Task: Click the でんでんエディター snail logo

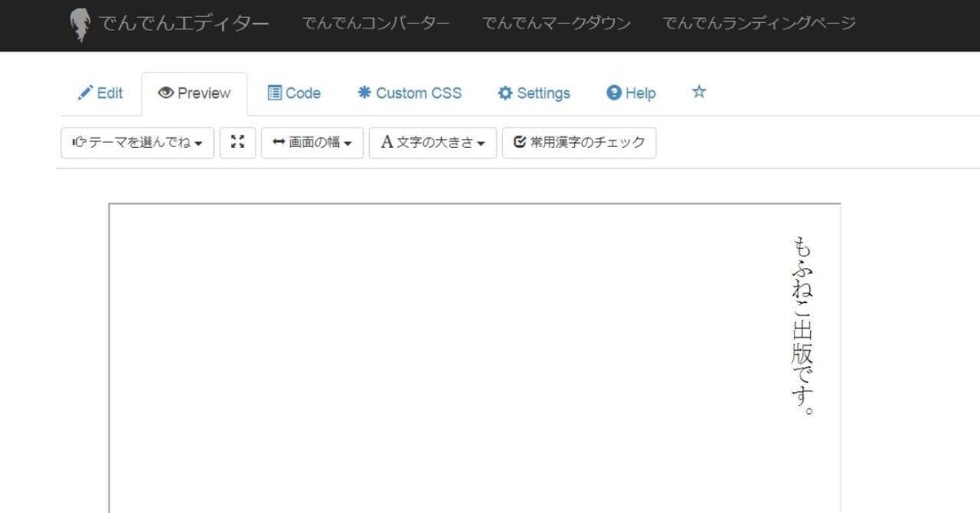Action: 80,24
